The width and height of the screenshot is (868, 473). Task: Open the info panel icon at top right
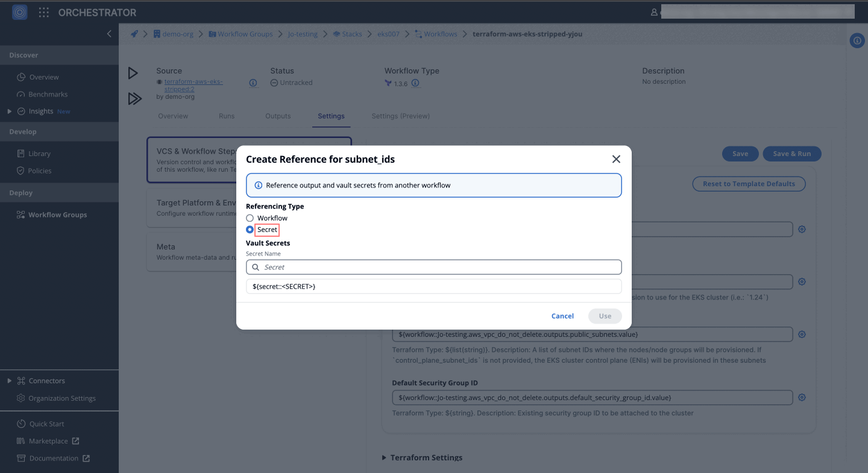pyautogui.click(x=857, y=41)
